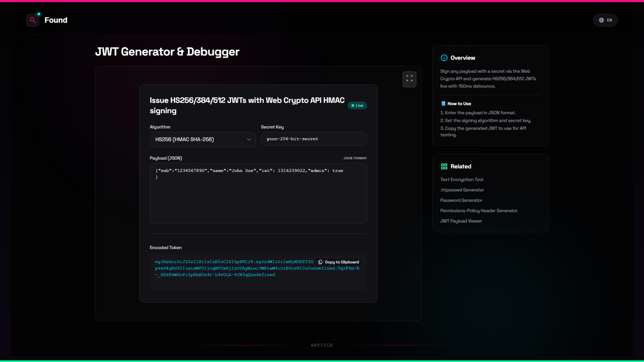Click the Copy to Clipboard button

(x=339, y=262)
